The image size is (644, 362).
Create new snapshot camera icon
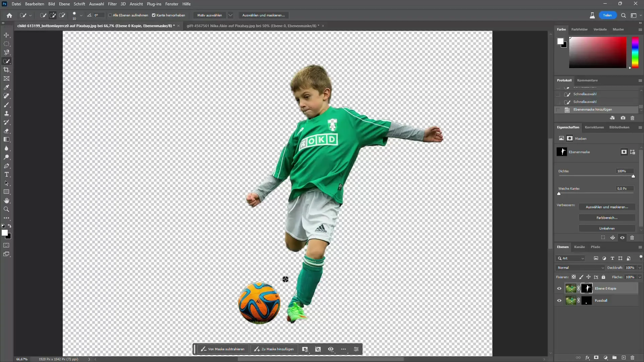[x=623, y=118]
